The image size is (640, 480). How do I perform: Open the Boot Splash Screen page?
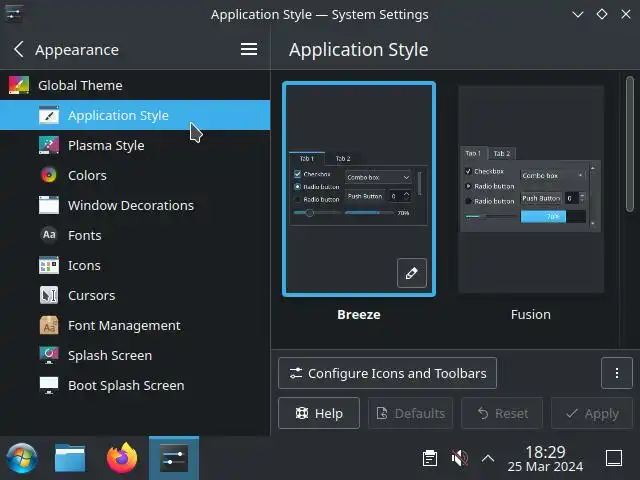coord(135,385)
